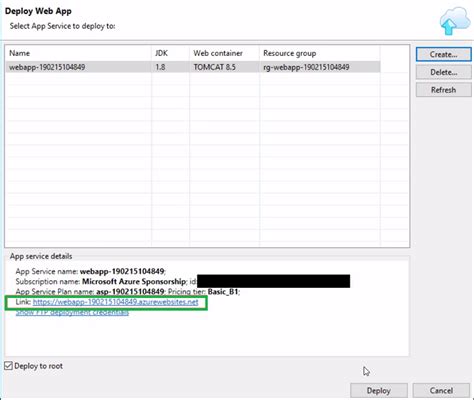Toggle the Deploy to root checkbox
Viewport: 474px width, 400px height.
(x=9, y=366)
